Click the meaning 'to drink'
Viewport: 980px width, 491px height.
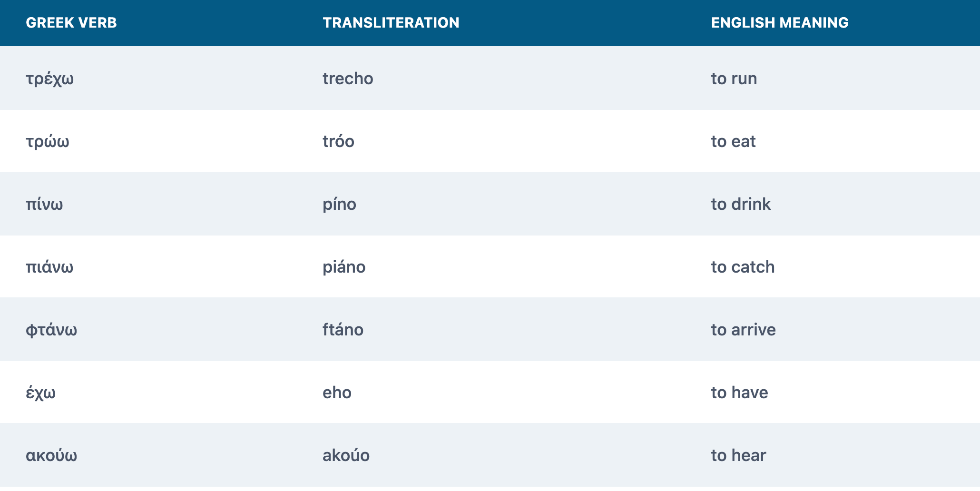tap(741, 204)
